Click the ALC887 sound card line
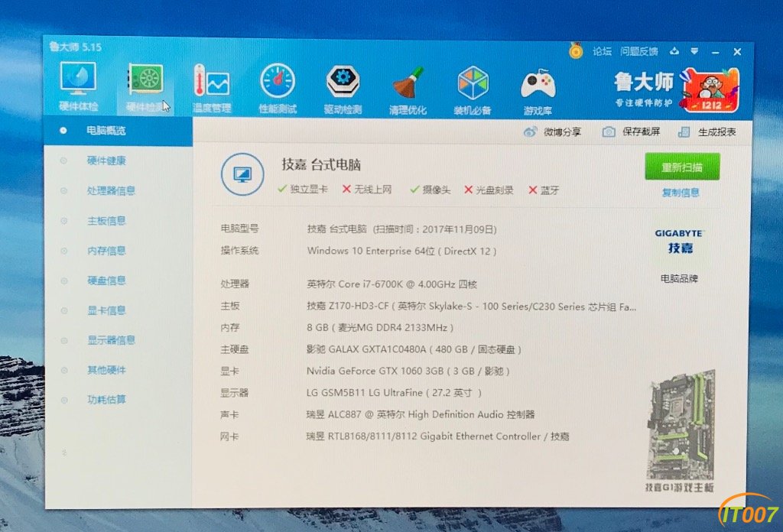The image size is (783, 532). click(x=421, y=415)
